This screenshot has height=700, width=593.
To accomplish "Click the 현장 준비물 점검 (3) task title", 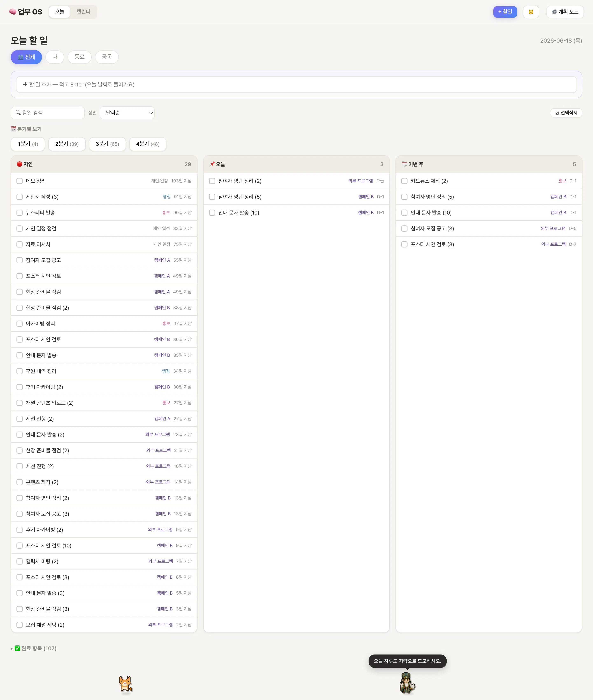I will click(x=47, y=609).
